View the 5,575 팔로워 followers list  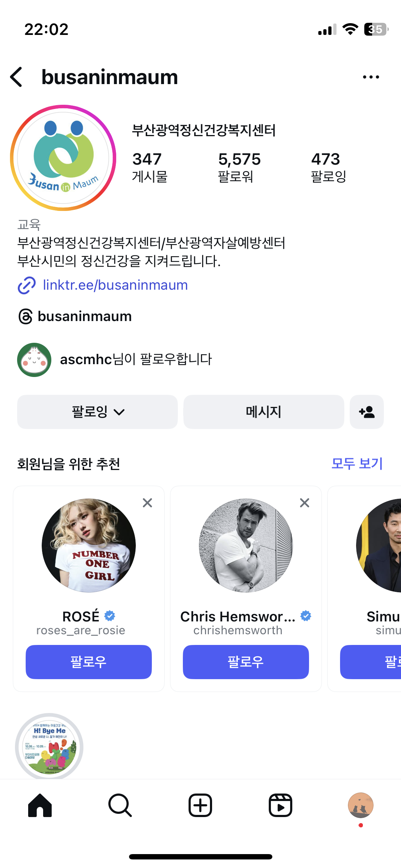pos(239,167)
